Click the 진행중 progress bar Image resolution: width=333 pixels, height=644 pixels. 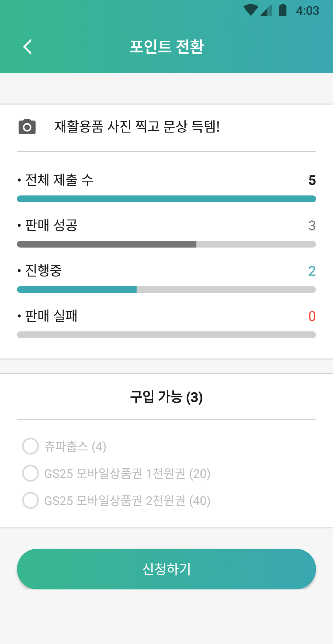pos(166,289)
